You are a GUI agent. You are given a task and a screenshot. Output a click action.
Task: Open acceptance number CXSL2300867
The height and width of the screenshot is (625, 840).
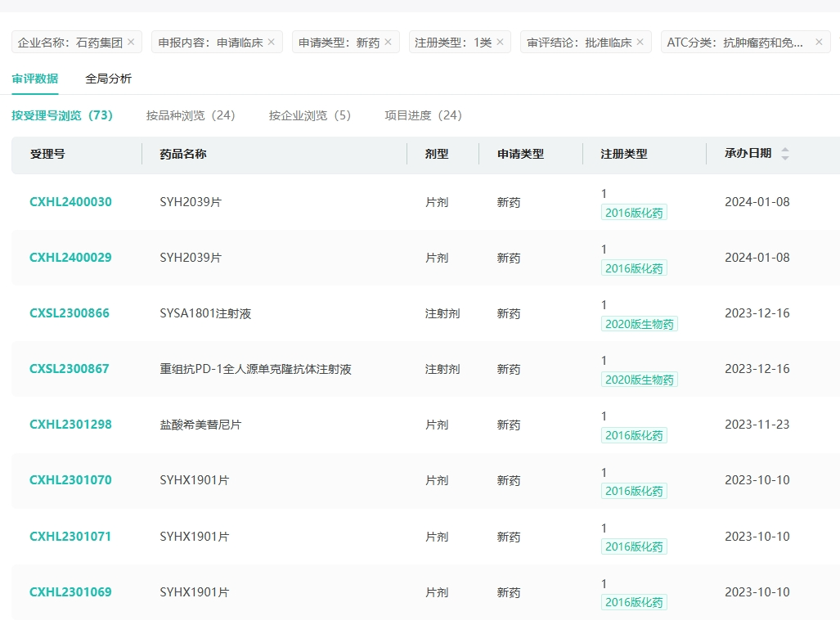point(70,369)
